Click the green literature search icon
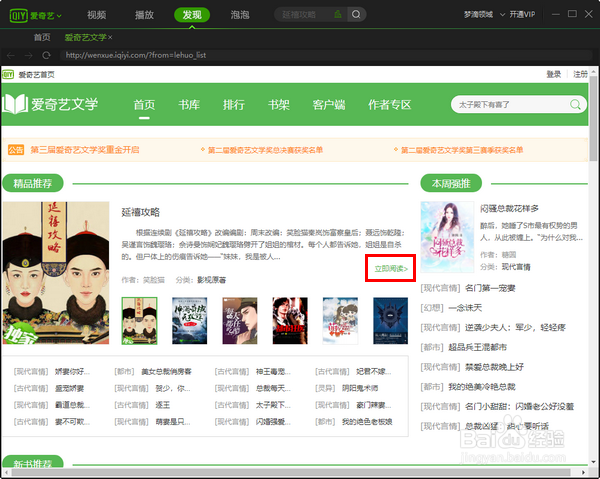600x479 pixels. (575, 104)
